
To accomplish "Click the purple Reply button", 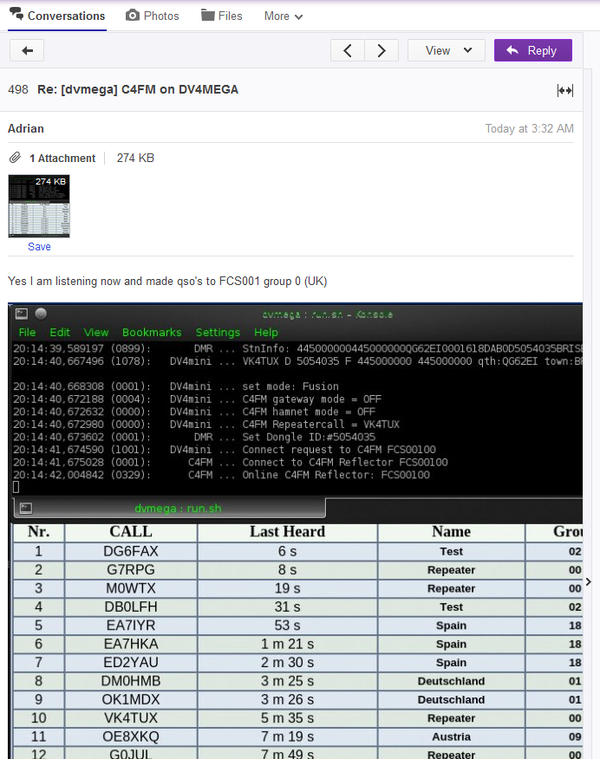I will click(x=533, y=50).
